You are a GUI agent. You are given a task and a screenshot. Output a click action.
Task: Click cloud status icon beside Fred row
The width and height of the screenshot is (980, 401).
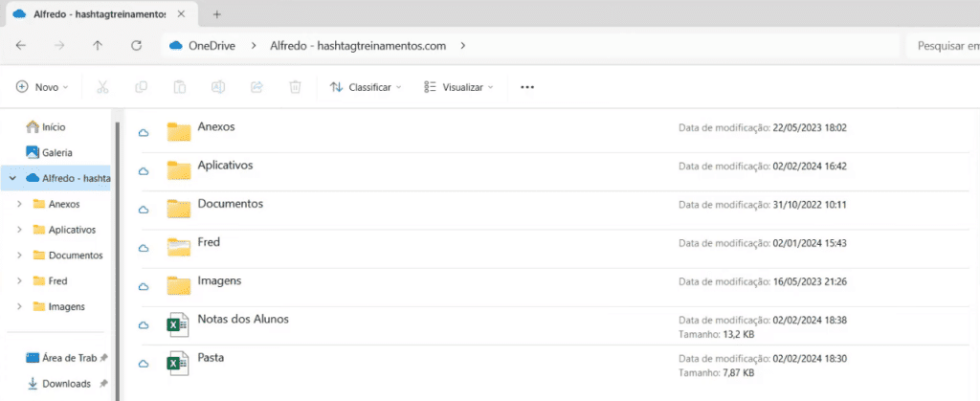coord(144,248)
